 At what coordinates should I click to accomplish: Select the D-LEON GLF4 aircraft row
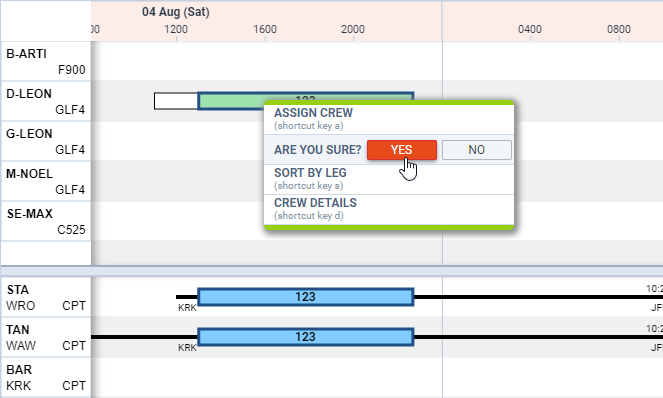pos(46,102)
